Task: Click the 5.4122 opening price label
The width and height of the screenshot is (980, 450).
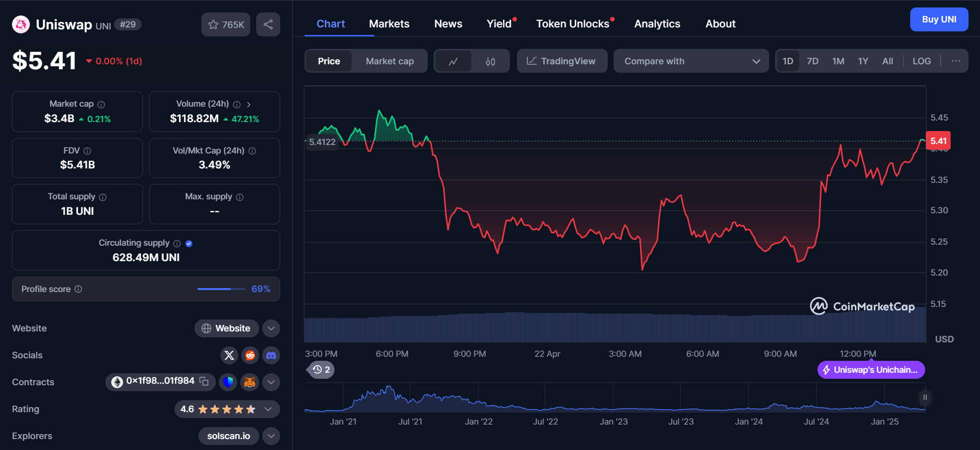Action: (x=322, y=142)
